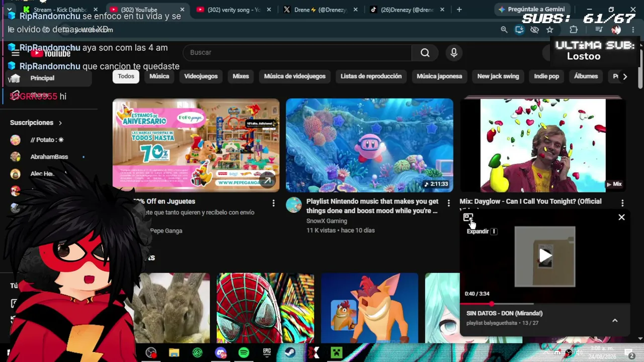Click the YouTube search magnifier button
Image resolution: width=644 pixels, height=362 pixels.
point(425,53)
